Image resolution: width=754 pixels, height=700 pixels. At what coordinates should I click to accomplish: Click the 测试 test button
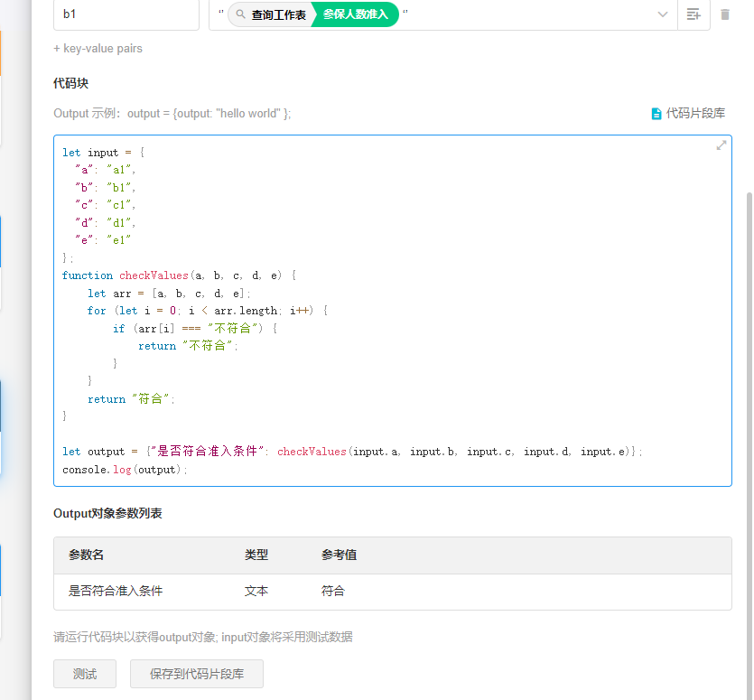click(85, 674)
